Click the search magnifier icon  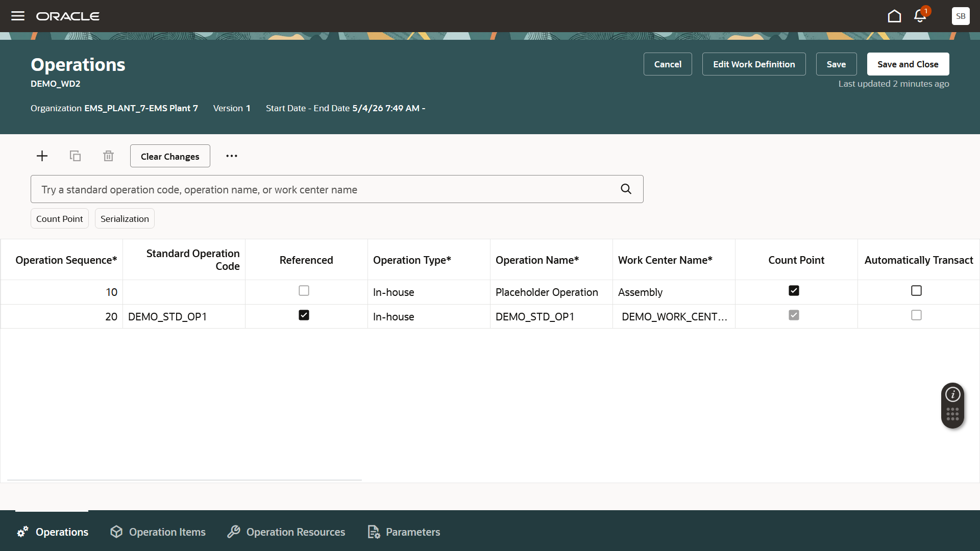point(626,189)
